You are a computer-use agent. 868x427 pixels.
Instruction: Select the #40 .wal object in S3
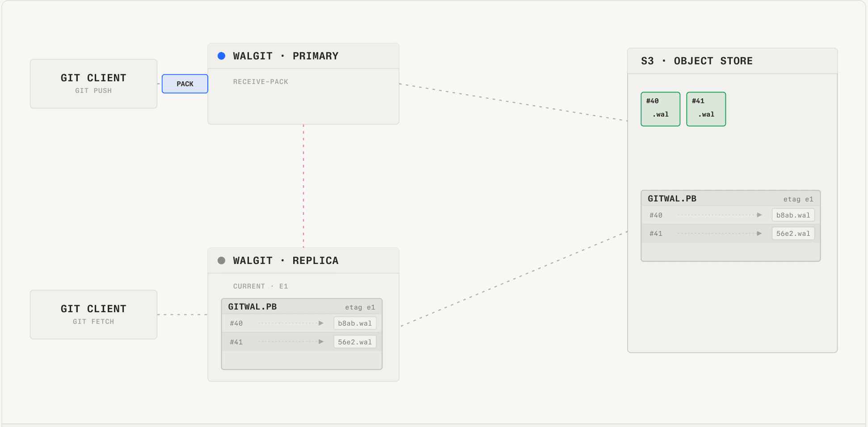point(661,109)
